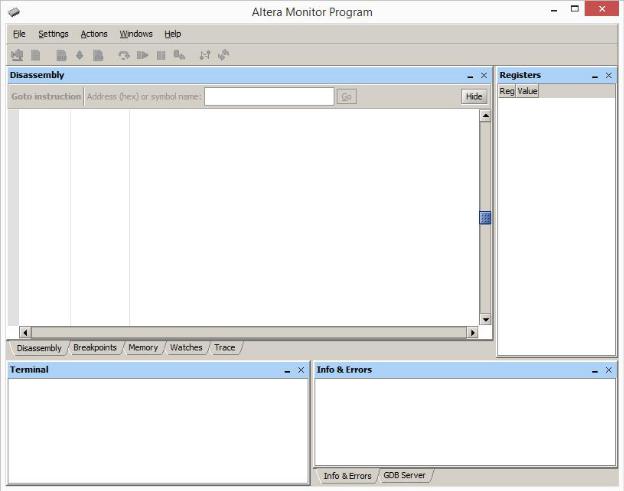Close the Info & Errors panel
624x491 pixels.
point(608,370)
